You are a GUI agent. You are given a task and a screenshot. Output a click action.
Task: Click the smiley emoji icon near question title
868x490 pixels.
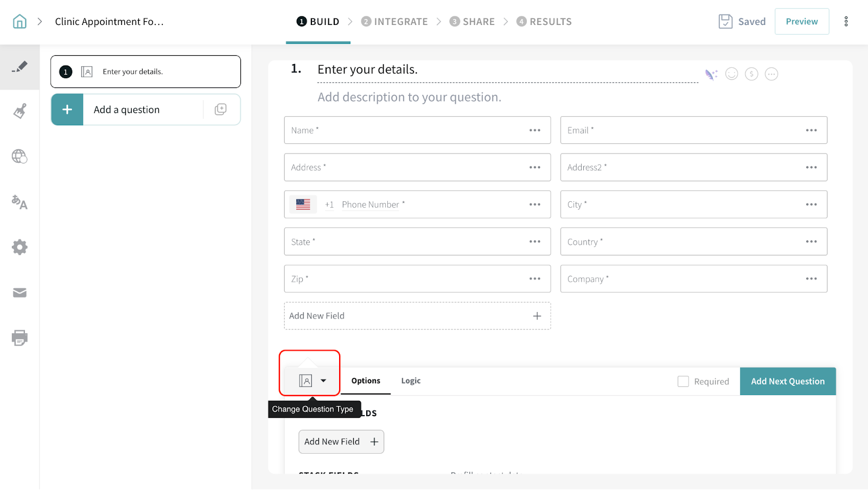pyautogui.click(x=732, y=74)
